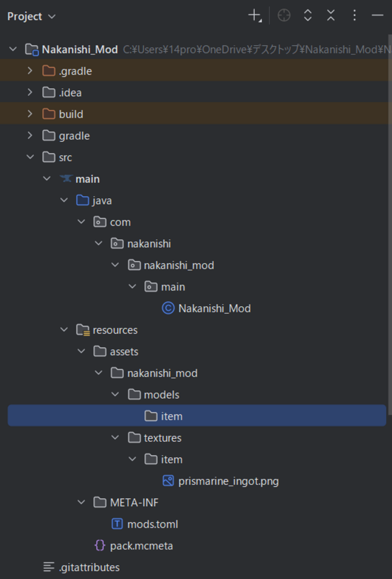
Task: Click the highlighted item folder under models
Action: 171,416
